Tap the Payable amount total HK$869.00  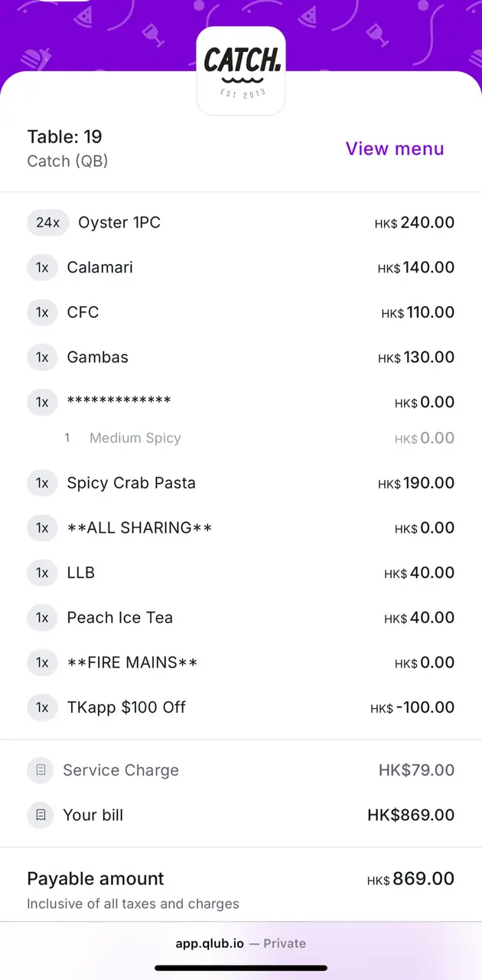(x=411, y=879)
